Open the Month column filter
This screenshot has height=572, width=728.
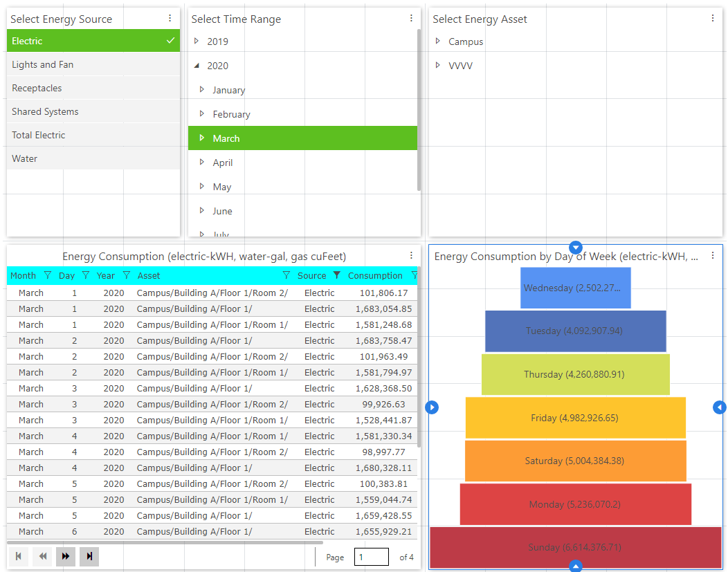[x=47, y=275]
